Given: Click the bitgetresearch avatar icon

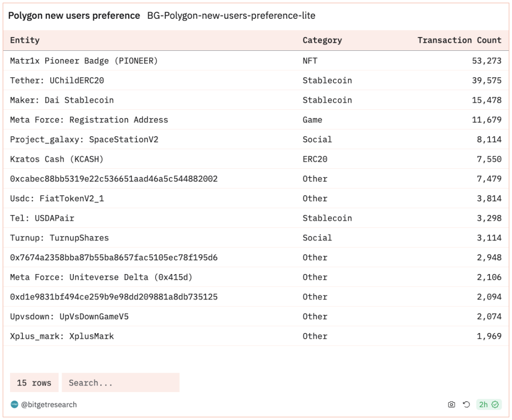Looking at the screenshot, I should (14, 404).
